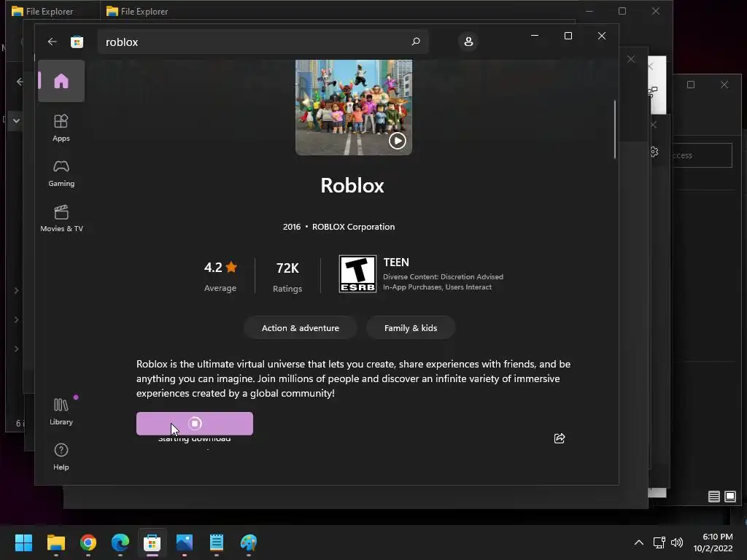Stop the download with purple button
The image size is (747, 560).
click(194, 424)
